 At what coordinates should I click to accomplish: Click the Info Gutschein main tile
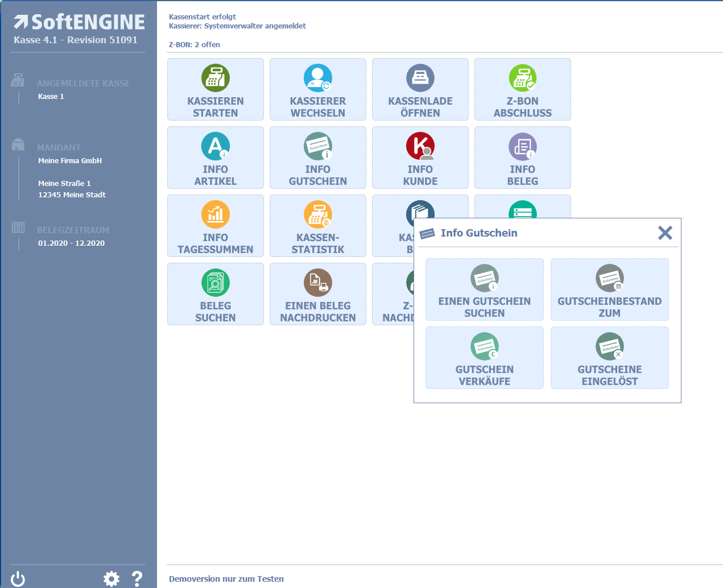click(x=317, y=158)
